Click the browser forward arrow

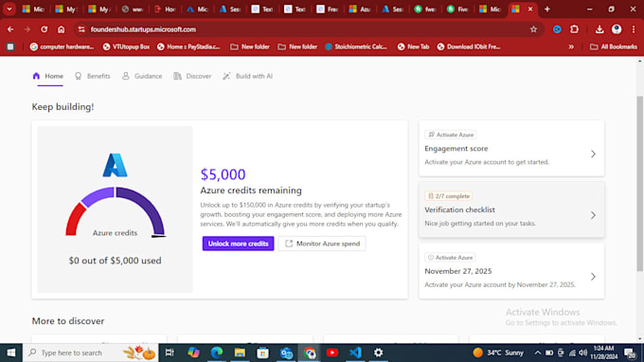[27, 29]
